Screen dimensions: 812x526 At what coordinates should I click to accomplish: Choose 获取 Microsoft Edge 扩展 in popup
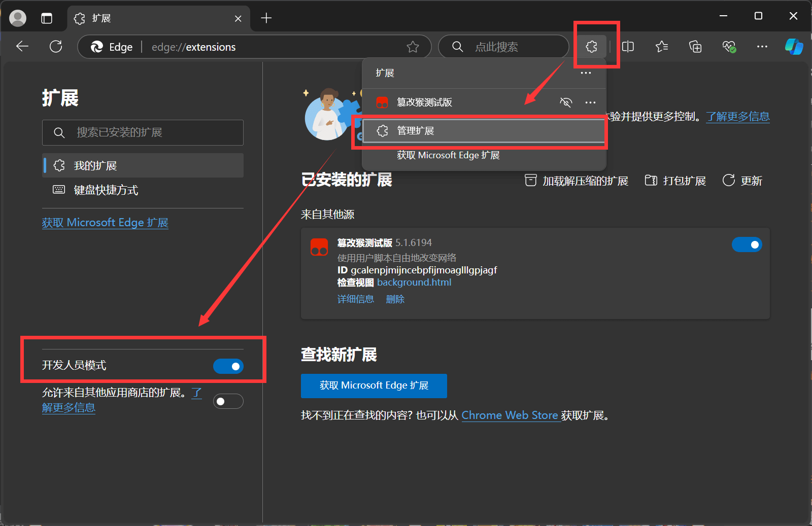(x=448, y=155)
